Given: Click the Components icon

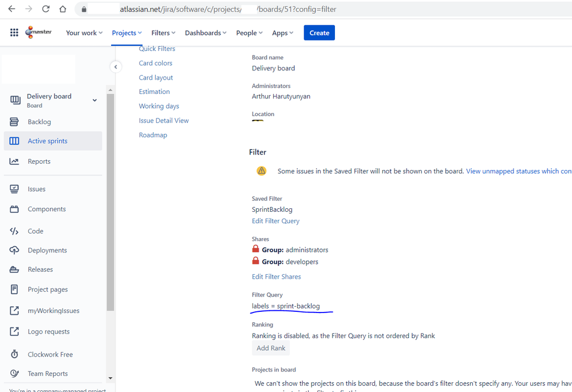Looking at the screenshot, I should (x=14, y=209).
